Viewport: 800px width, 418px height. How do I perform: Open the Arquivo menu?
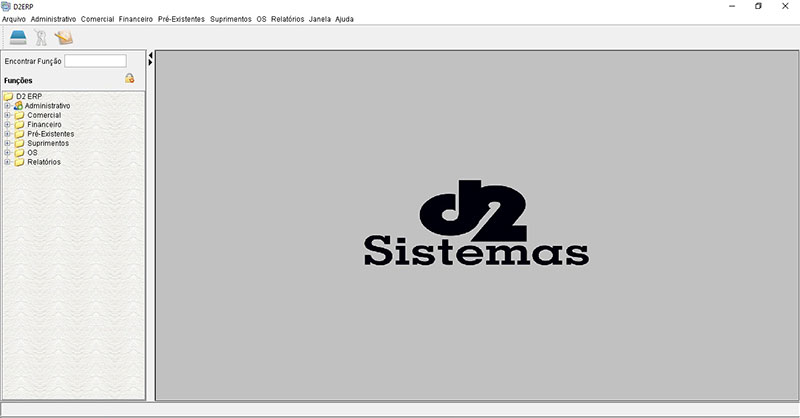pyautogui.click(x=14, y=19)
